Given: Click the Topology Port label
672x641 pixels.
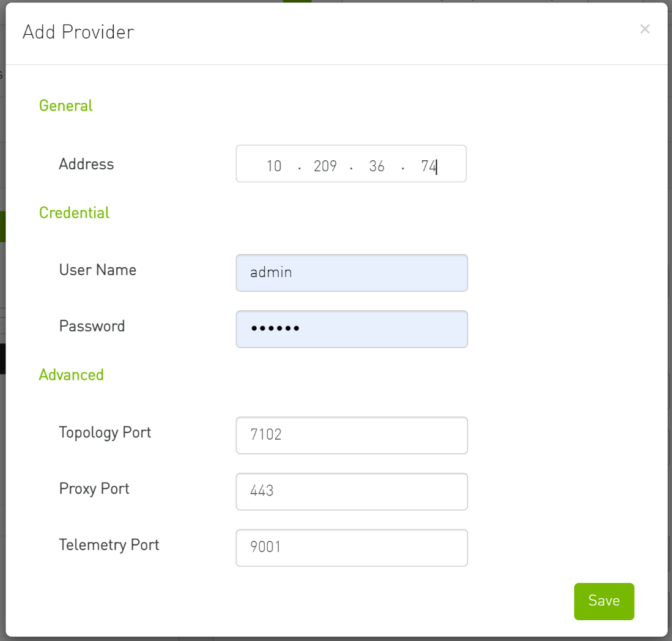Looking at the screenshot, I should pyautogui.click(x=105, y=432).
